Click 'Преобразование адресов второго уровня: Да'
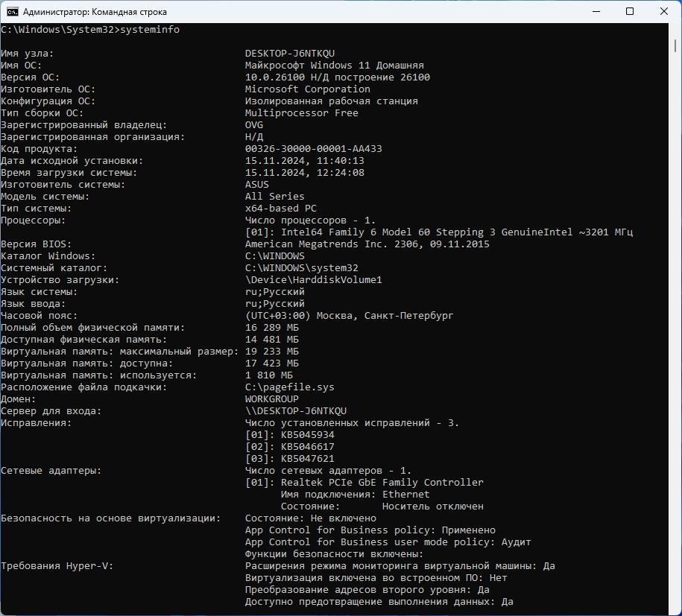The height and width of the screenshot is (616, 682). click(367, 590)
